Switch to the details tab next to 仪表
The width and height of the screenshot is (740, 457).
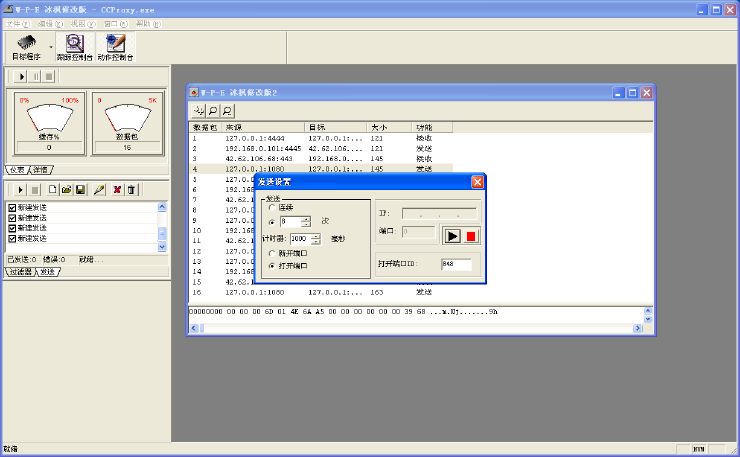click(x=41, y=169)
